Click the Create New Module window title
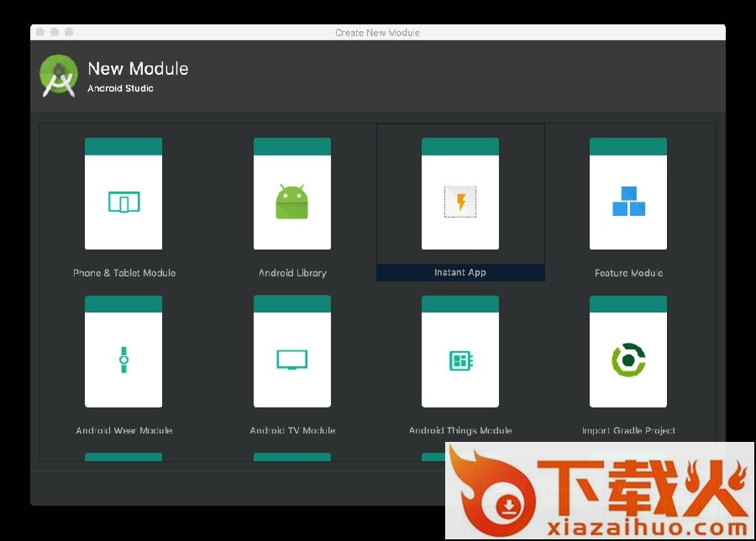This screenshot has width=756, height=541. [377, 32]
